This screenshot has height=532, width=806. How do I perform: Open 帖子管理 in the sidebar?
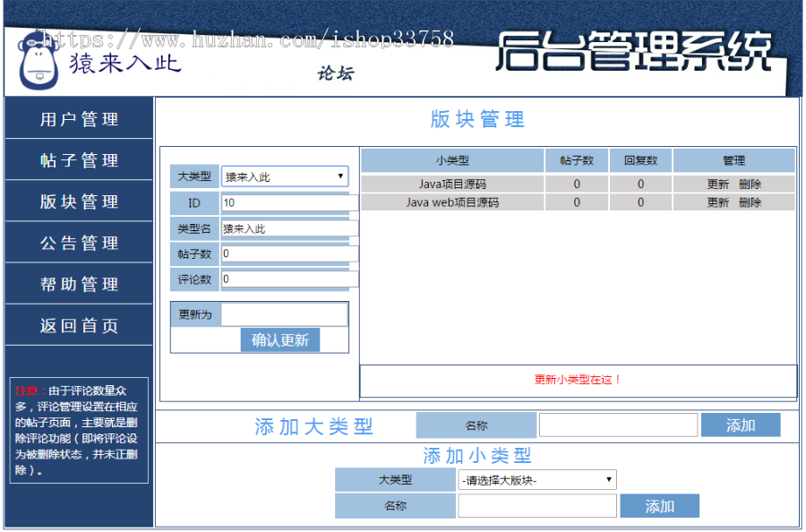(x=79, y=160)
